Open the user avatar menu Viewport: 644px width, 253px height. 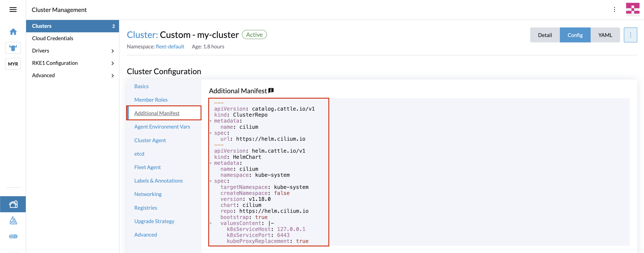click(632, 10)
